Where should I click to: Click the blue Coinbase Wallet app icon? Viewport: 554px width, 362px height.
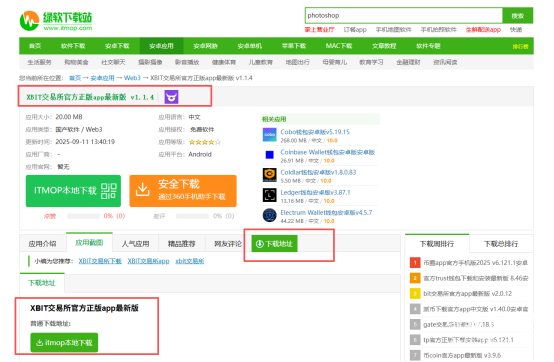tap(270, 155)
